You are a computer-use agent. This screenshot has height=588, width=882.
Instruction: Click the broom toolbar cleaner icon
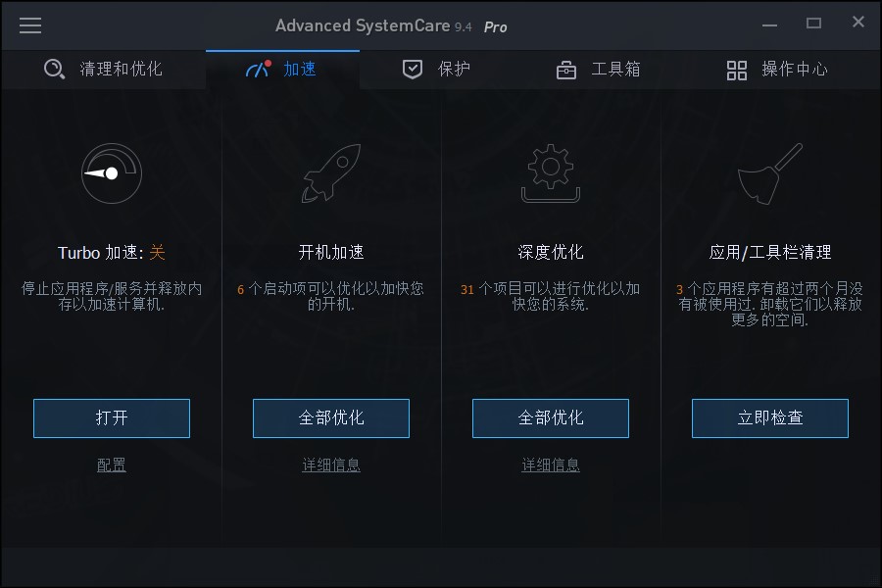pyautogui.click(x=770, y=173)
